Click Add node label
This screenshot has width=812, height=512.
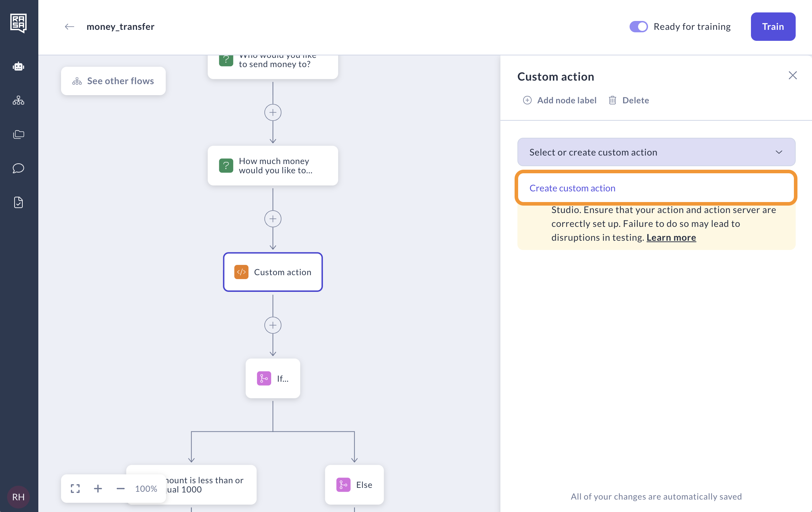[x=560, y=100]
